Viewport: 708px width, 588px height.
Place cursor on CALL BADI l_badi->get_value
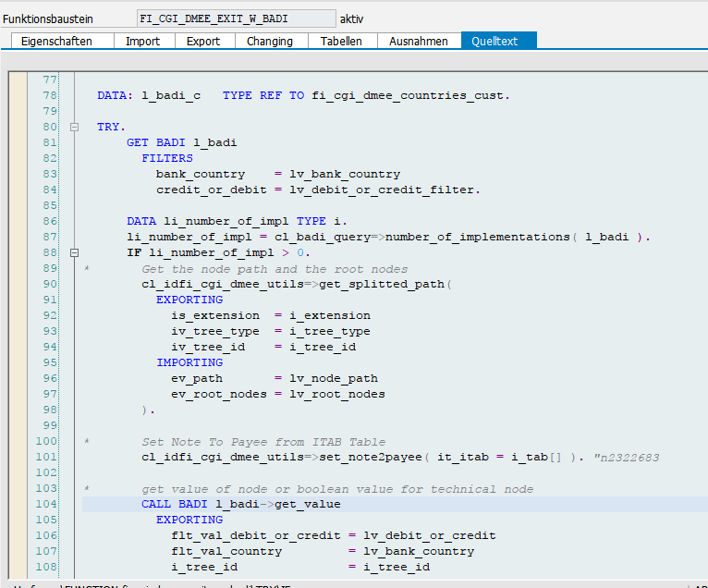[x=240, y=504]
